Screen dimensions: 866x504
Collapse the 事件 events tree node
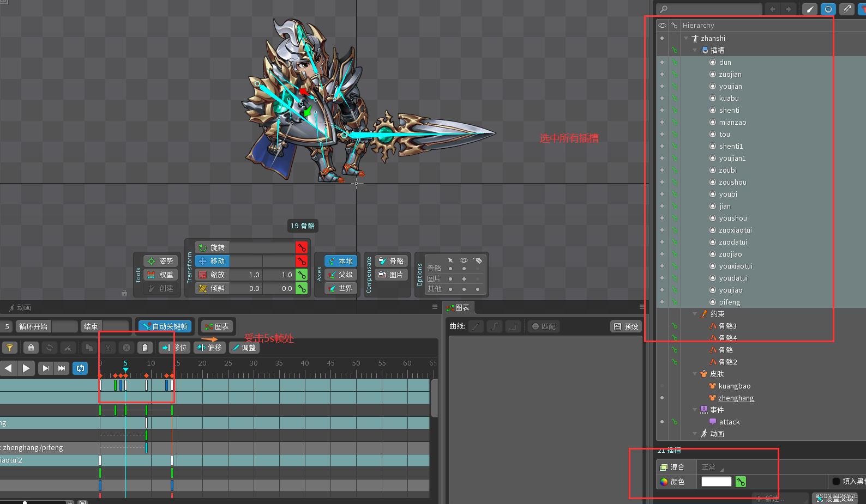coord(695,410)
